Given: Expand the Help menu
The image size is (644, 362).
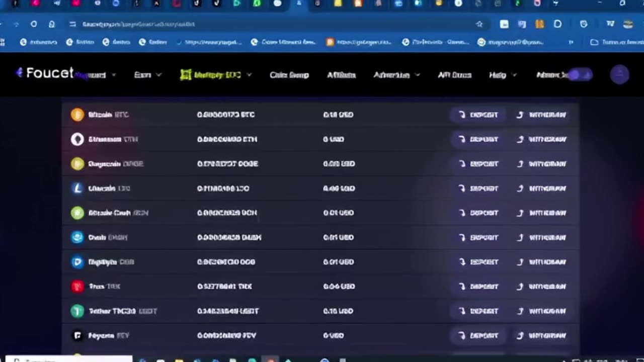Looking at the screenshot, I should click(x=503, y=75).
